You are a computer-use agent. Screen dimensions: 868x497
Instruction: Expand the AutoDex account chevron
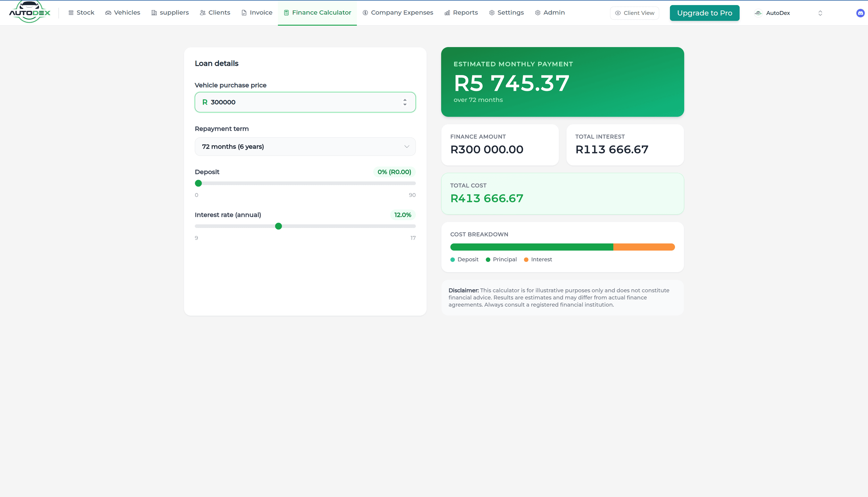821,13
